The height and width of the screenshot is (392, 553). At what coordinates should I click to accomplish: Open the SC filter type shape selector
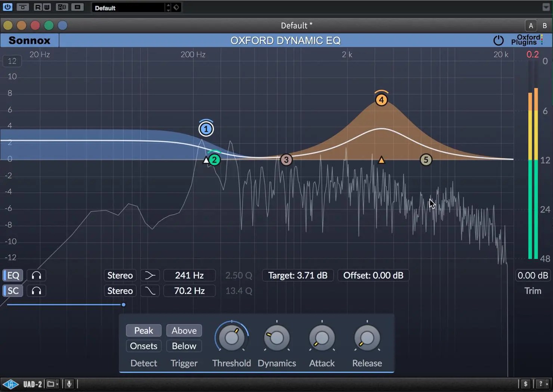pos(150,291)
